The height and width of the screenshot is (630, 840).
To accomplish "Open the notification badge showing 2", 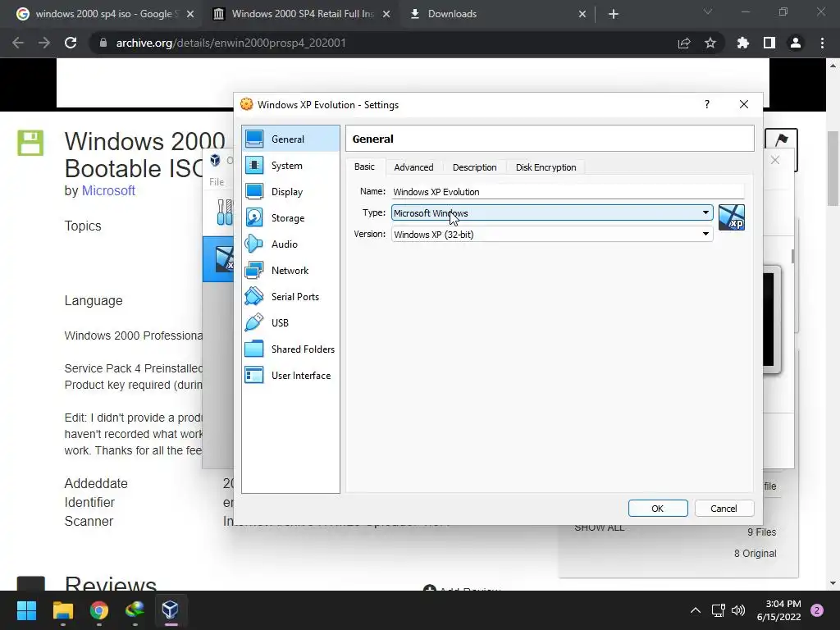I will click(x=817, y=610).
